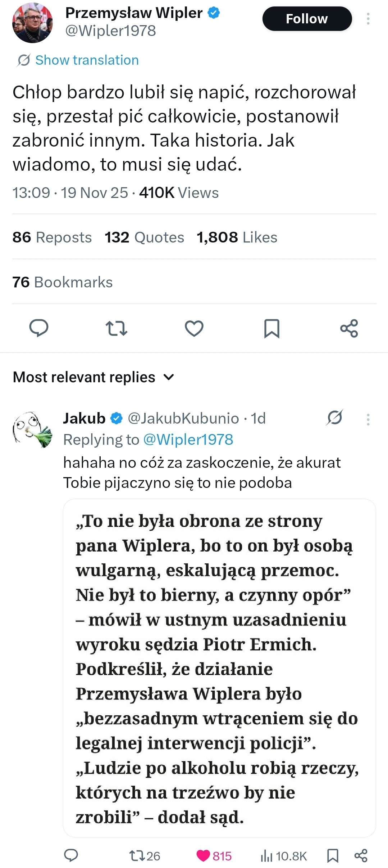Click Show translation link

pyautogui.click(x=87, y=60)
